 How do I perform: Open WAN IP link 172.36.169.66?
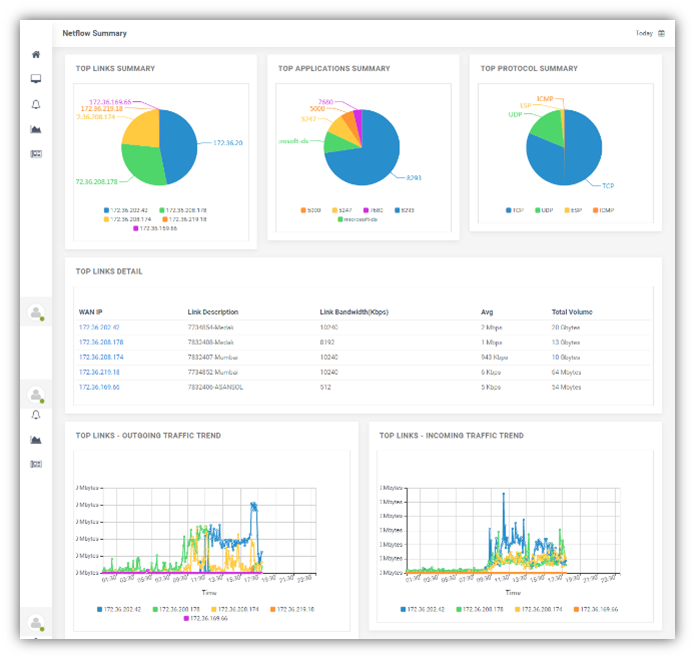[99, 386]
